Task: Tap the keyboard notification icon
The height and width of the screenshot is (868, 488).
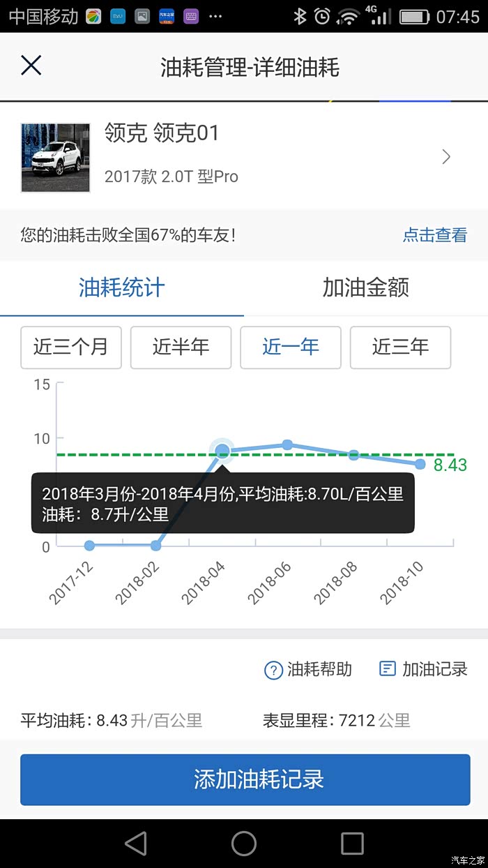Action: point(191,16)
